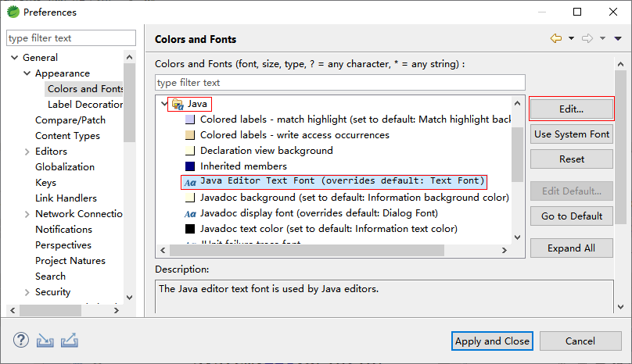
Task: Focus the Colors and Fonts filter field
Action: (339, 82)
